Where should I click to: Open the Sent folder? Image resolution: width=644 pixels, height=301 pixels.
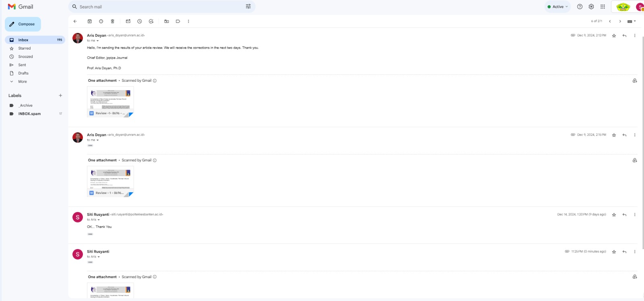[x=22, y=65]
